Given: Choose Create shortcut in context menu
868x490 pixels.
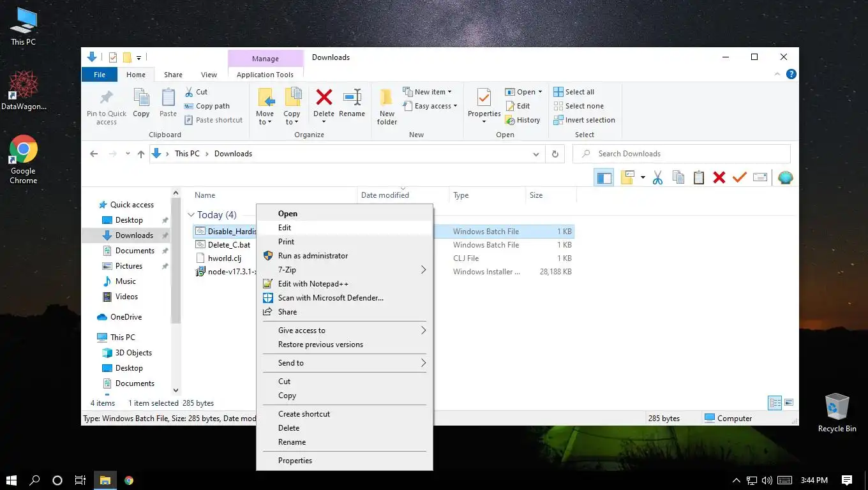Looking at the screenshot, I should [345, 414].
